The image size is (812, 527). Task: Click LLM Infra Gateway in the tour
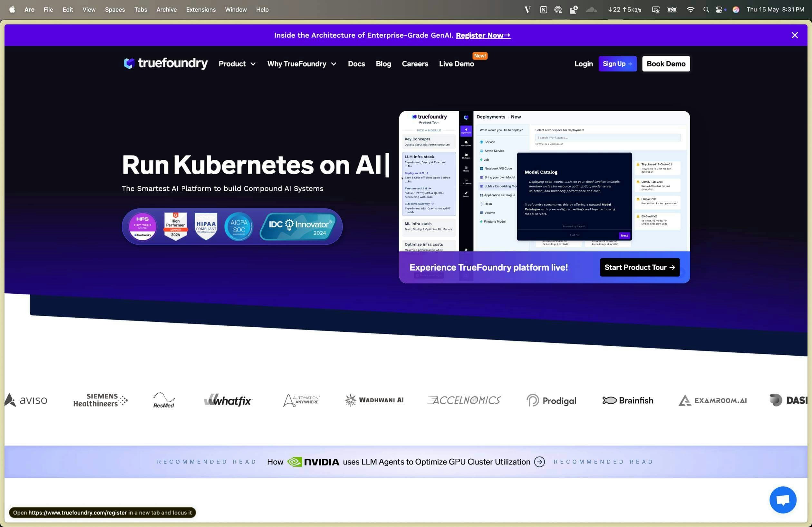pos(419,204)
